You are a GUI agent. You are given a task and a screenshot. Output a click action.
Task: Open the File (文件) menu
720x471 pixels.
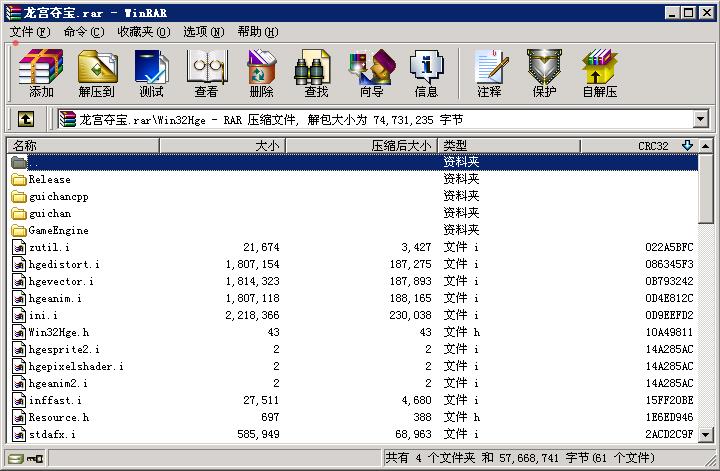pyautogui.click(x=30, y=32)
